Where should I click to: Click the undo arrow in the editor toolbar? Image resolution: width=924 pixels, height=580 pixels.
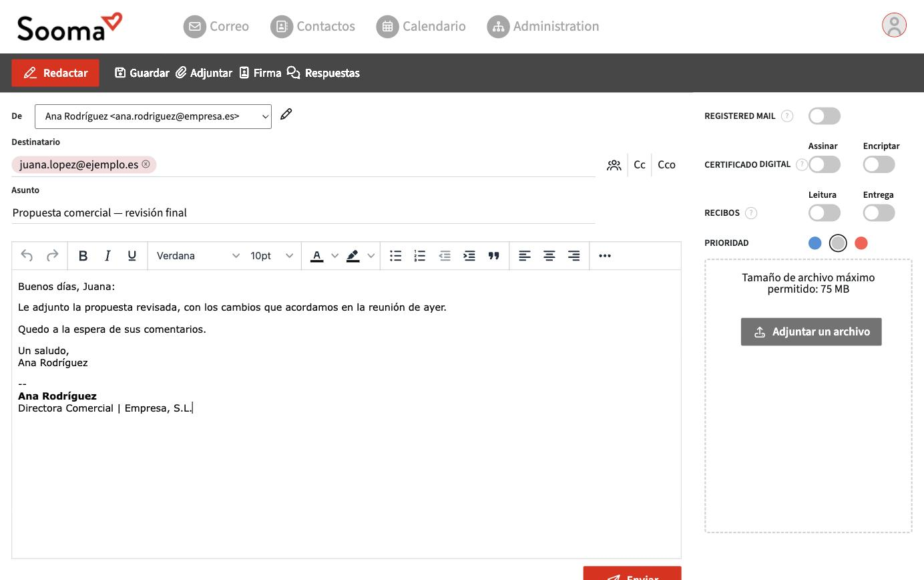pos(27,256)
